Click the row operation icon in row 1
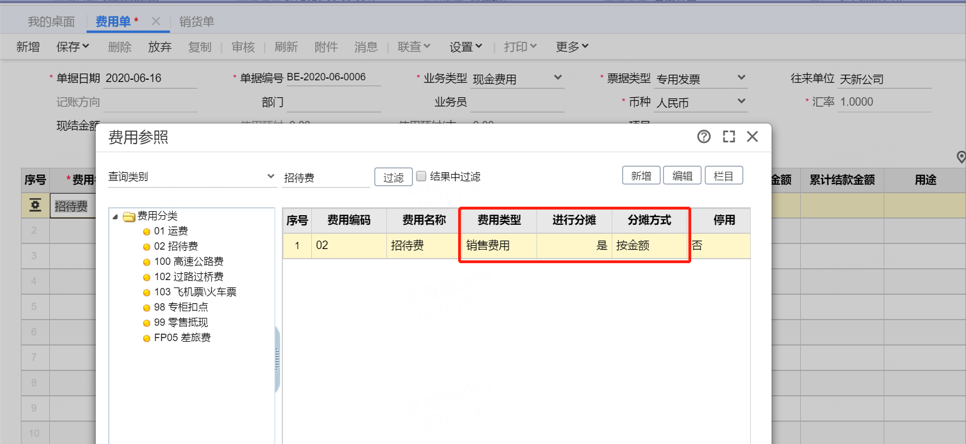 click(x=35, y=206)
